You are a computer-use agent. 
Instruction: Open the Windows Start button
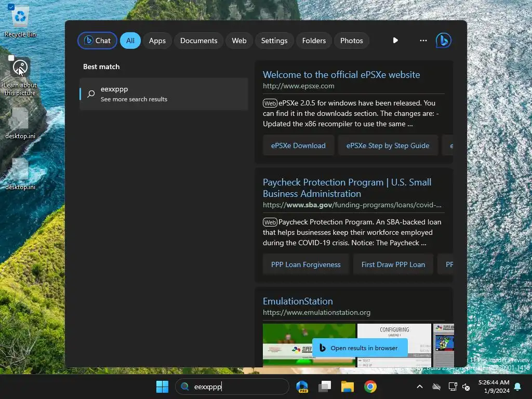click(x=162, y=387)
